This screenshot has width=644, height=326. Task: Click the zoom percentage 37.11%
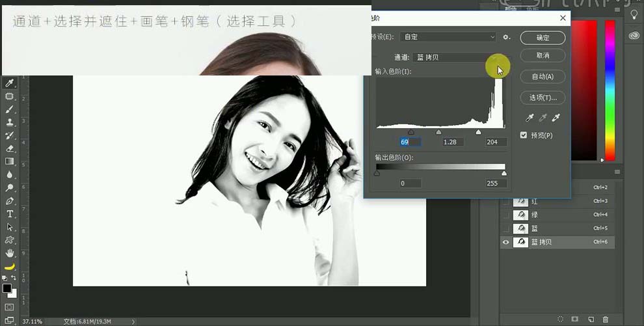point(32,321)
